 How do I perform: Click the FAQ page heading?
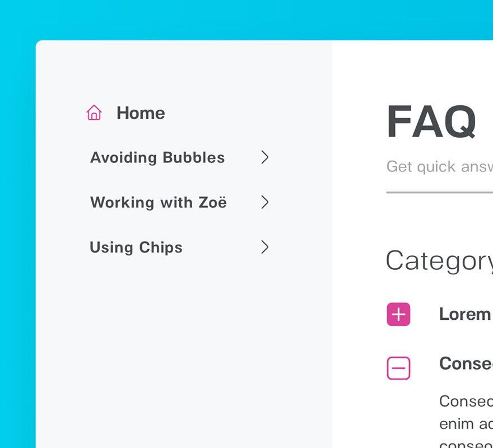point(431,122)
